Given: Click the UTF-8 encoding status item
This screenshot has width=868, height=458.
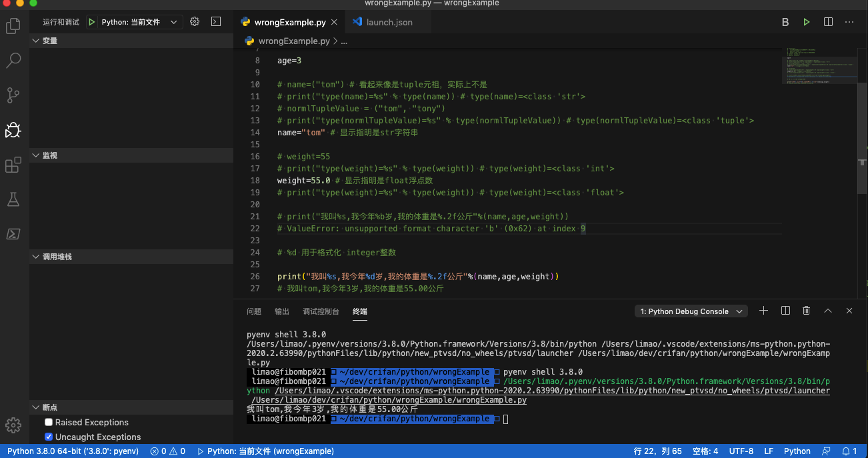Looking at the screenshot, I should coord(741,451).
